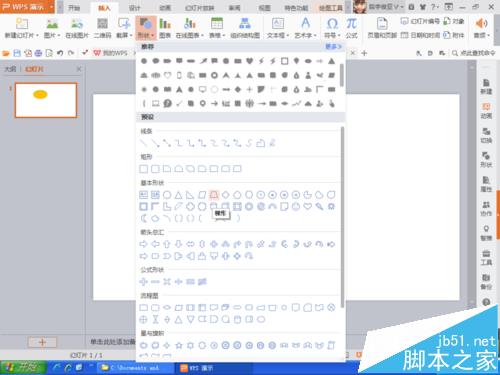The width and height of the screenshot is (500, 375).
Task: Expand the 表格 table dropdown
Action: click(223, 35)
